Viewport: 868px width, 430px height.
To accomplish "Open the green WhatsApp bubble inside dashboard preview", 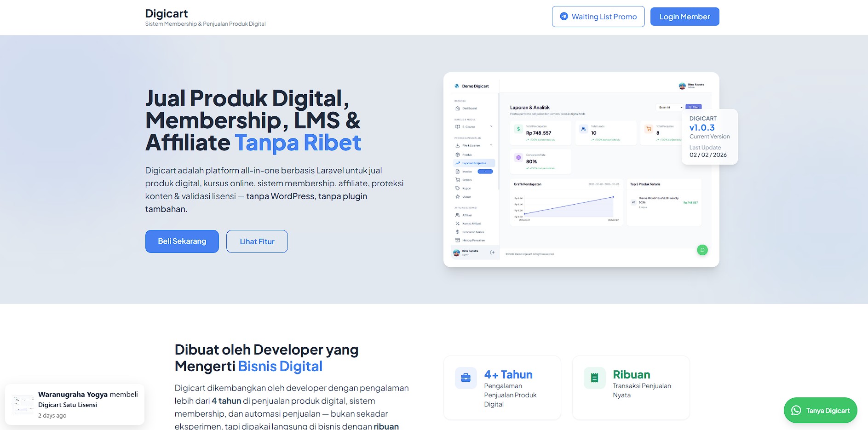I will (702, 250).
